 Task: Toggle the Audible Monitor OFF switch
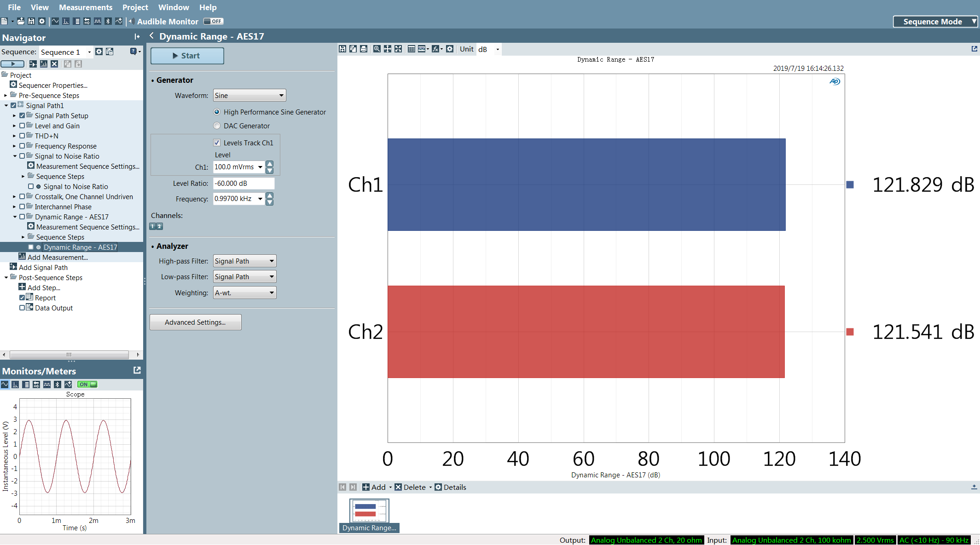tap(213, 21)
